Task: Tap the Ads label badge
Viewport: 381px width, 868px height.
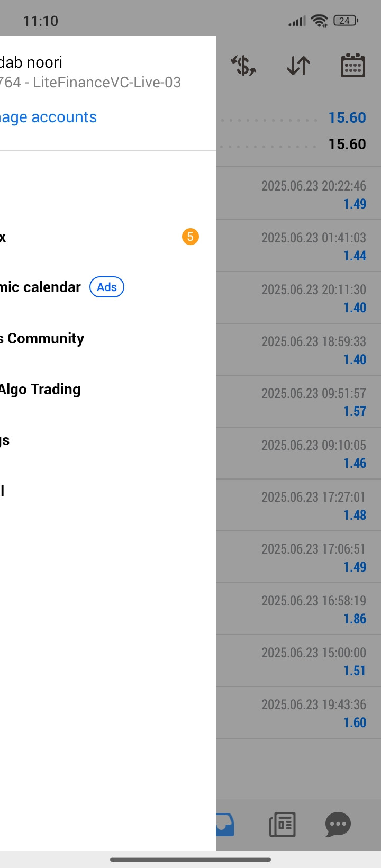Action: coord(107,287)
